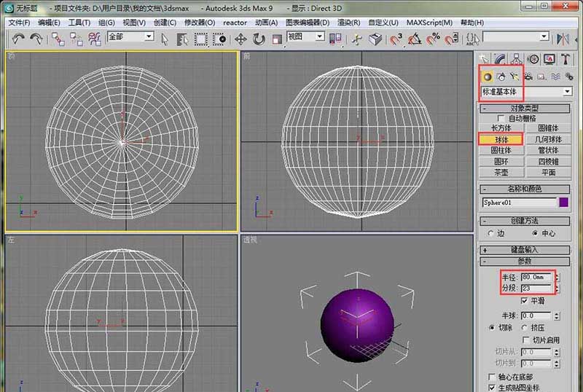Image resolution: width=583 pixels, height=392 pixels.
Task: Enable the 自动栅格 checkbox
Action: coord(500,118)
